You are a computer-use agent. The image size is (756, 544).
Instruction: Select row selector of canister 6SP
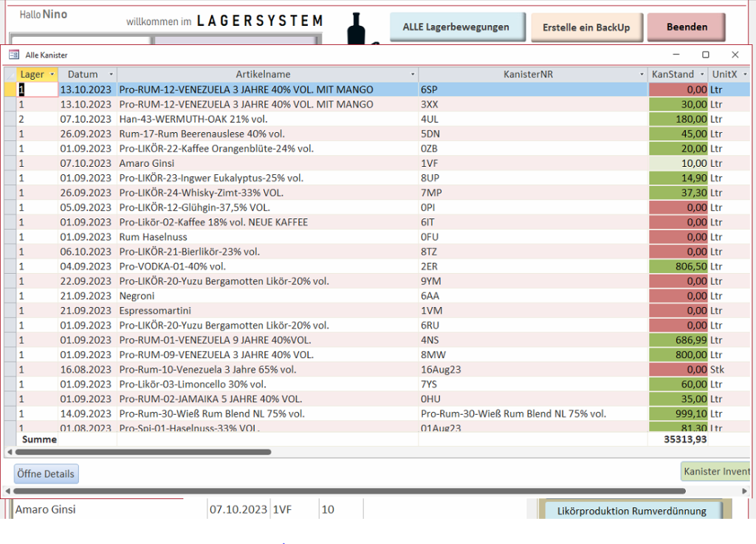[10, 89]
